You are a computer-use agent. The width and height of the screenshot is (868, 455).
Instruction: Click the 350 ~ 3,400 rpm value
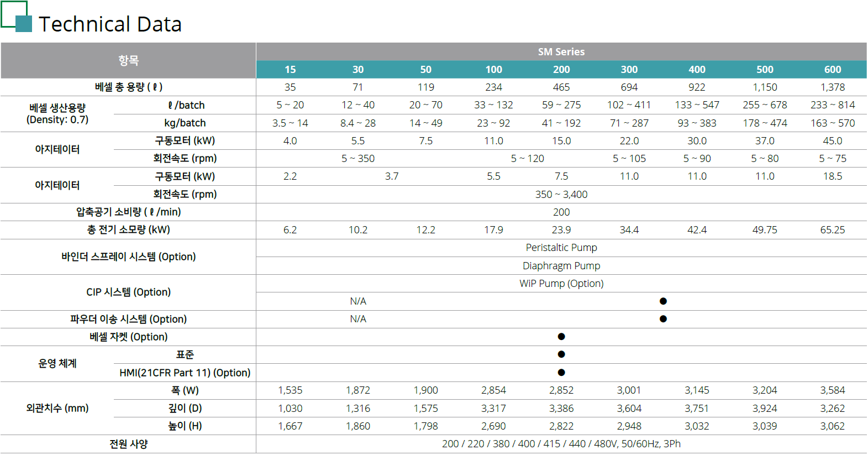[x=561, y=195]
